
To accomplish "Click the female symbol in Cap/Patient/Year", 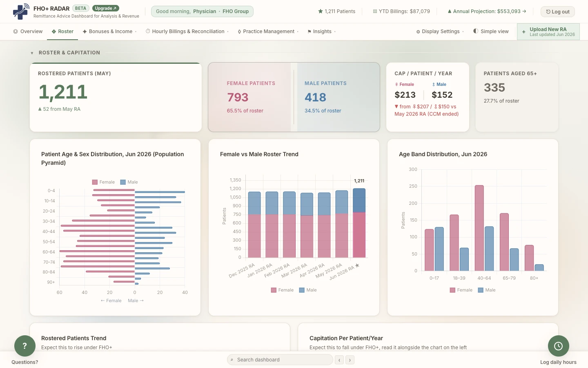I will pos(396,85).
